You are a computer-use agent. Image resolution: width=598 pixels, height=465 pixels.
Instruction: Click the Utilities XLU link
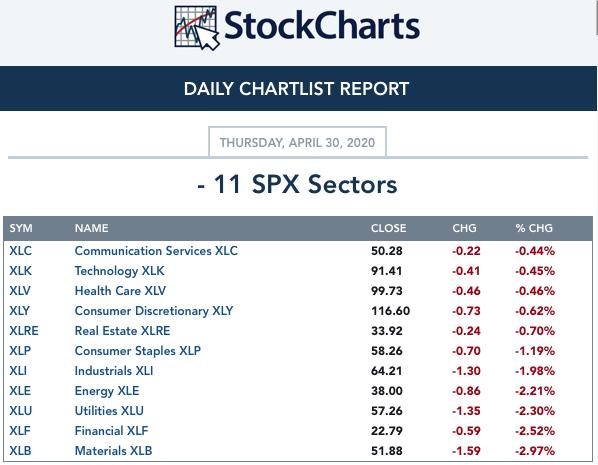click(x=109, y=411)
